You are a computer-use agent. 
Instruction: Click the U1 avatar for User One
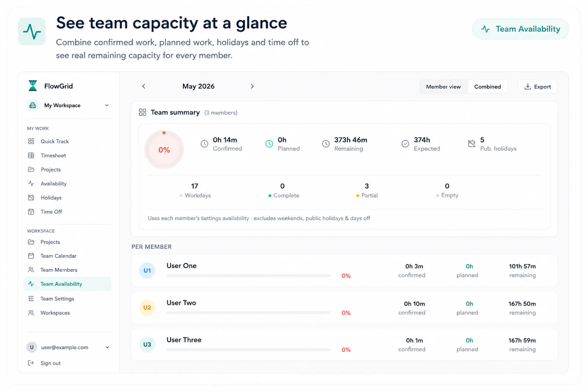point(147,270)
